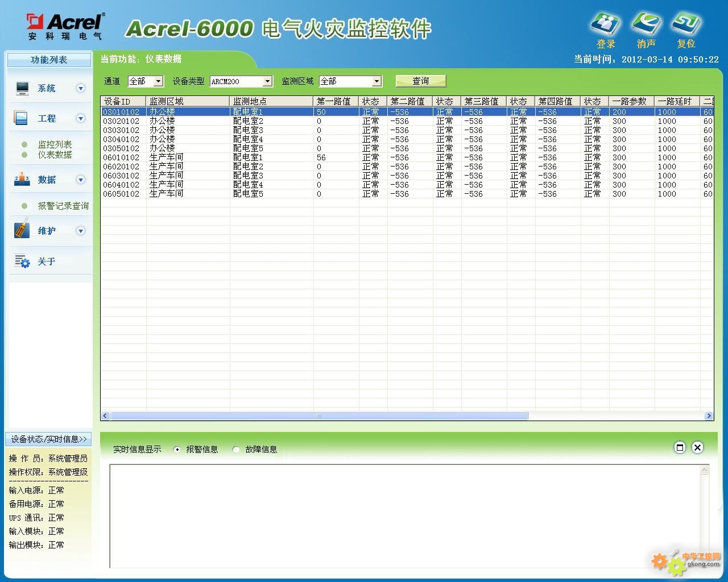Click the first-channel value 56

[x=321, y=157]
